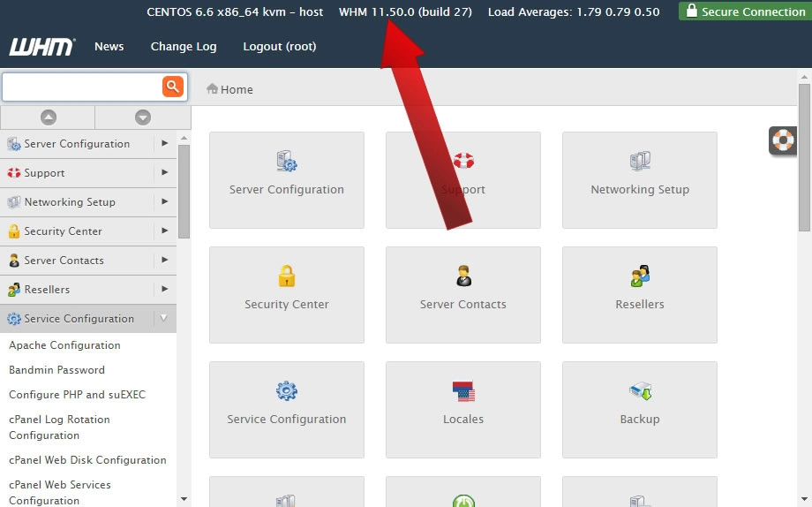Open the lifebuoy help icon at right edge

pyautogui.click(x=783, y=140)
